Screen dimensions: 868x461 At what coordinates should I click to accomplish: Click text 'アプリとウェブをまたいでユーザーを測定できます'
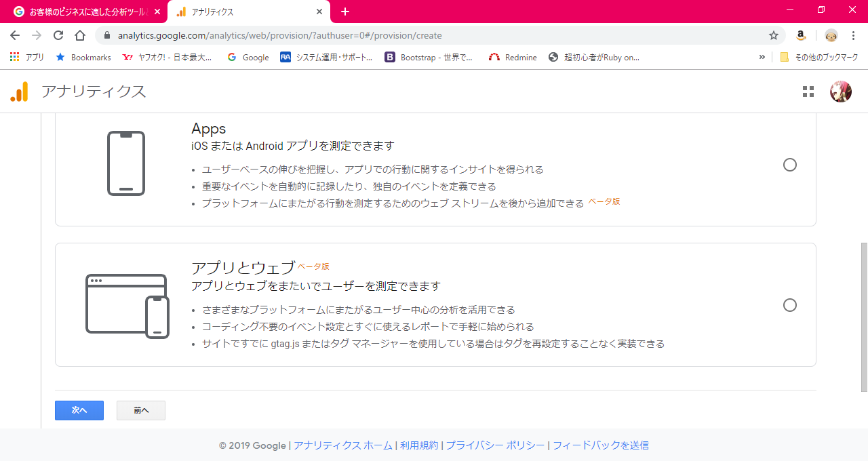pos(316,286)
